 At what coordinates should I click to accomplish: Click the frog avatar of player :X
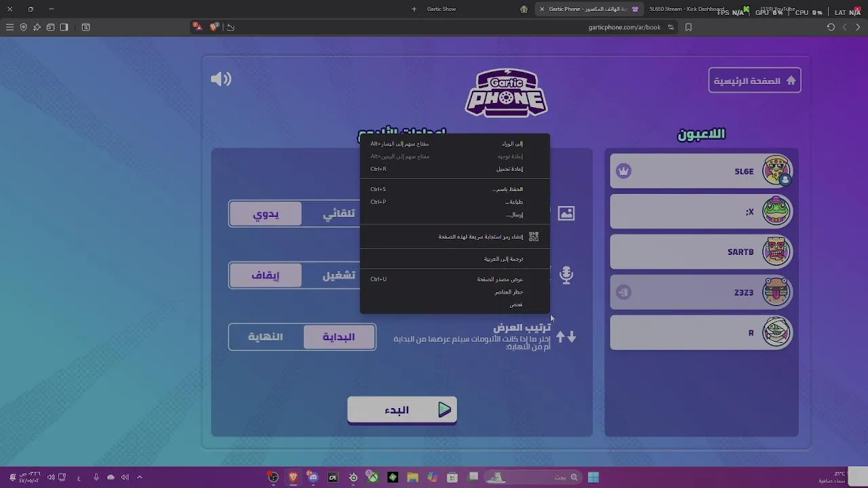click(x=776, y=211)
